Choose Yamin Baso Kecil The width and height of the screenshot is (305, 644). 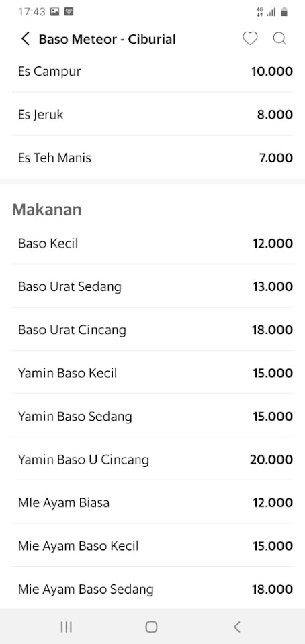click(152, 372)
